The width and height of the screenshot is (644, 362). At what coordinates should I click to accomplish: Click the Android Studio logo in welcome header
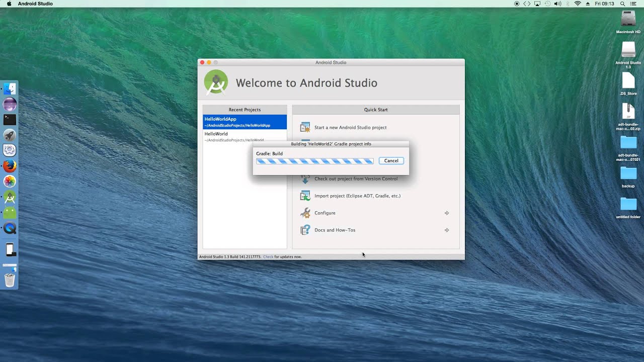tap(216, 82)
